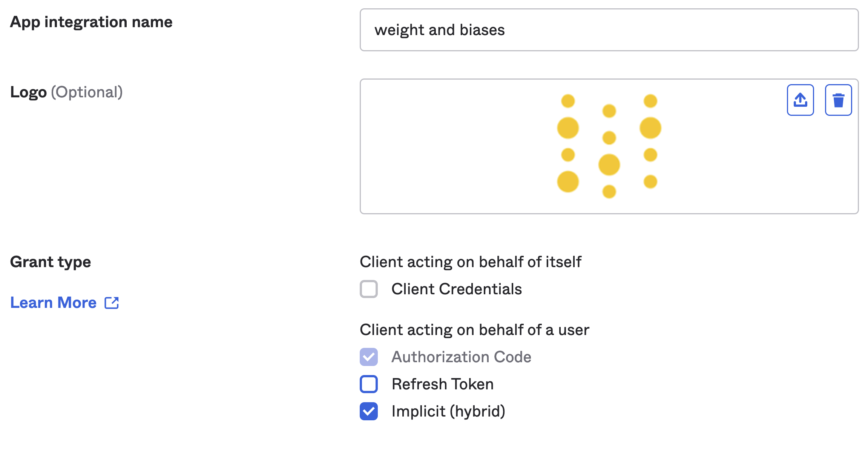Screen dimensions: 868x452
Task: Tick the Refresh Token checkbox
Action: pyautogui.click(x=369, y=384)
